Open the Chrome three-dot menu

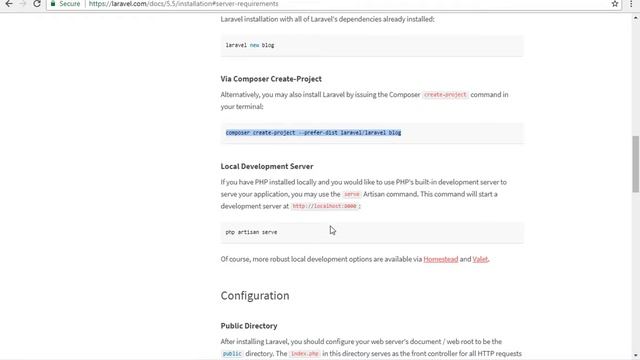[631, 4]
